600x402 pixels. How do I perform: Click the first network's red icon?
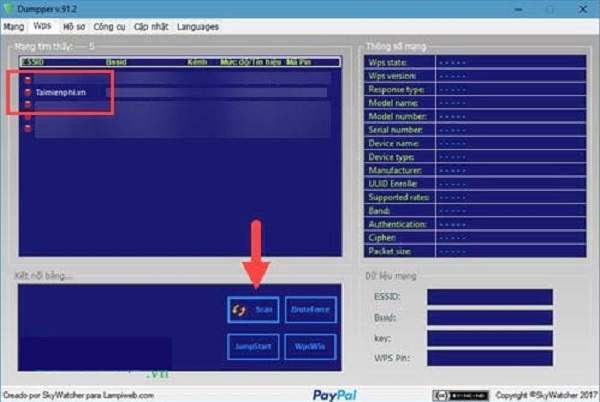[27, 78]
